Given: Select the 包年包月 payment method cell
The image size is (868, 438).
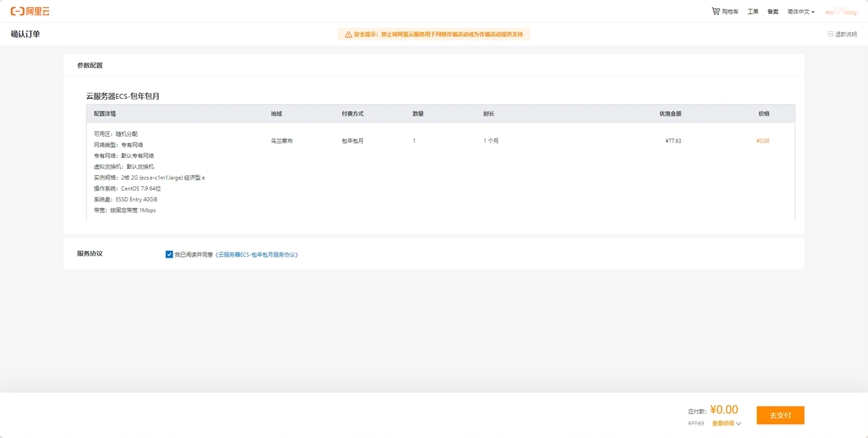Looking at the screenshot, I should pyautogui.click(x=352, y=141).
